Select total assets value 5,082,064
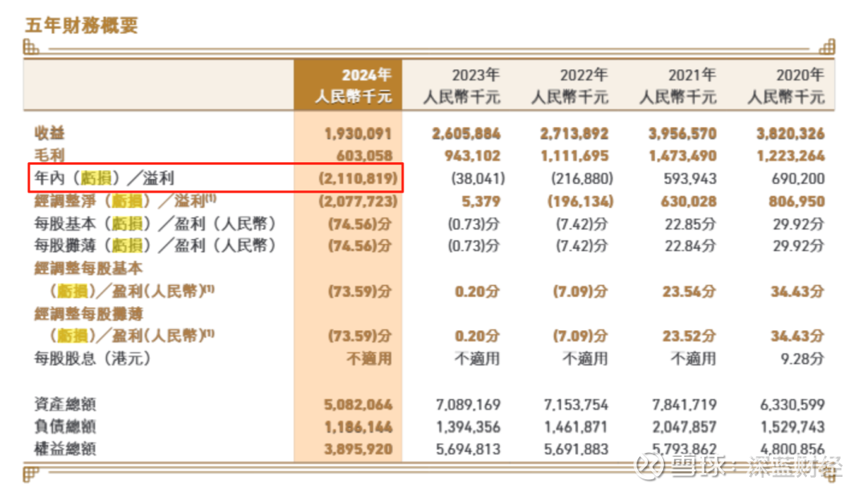The width and height of the screenshot is (868, 493). (x=358, y=405)
